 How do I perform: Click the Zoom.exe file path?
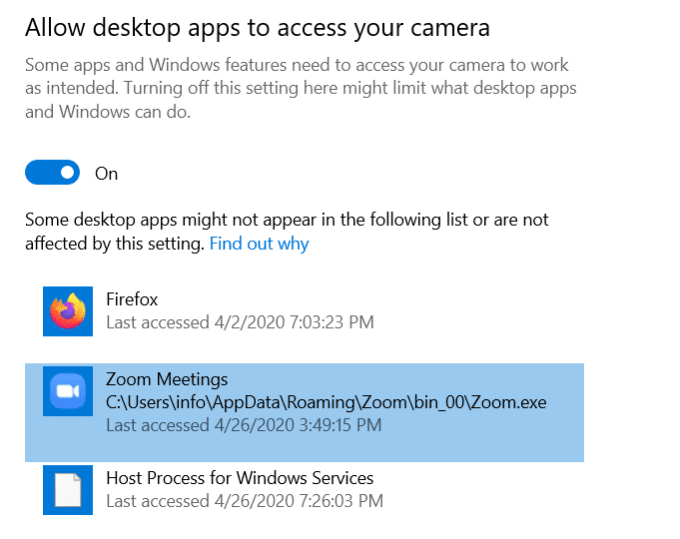326,402
